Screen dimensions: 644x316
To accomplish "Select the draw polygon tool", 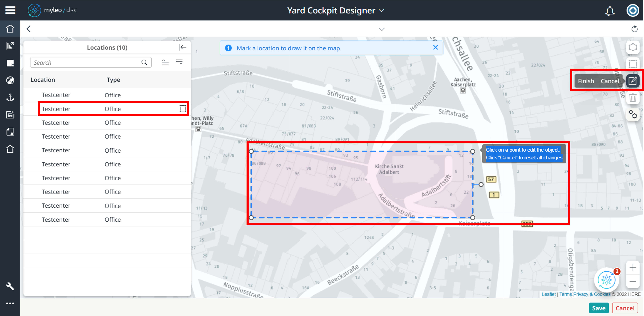I will point(632,47).
